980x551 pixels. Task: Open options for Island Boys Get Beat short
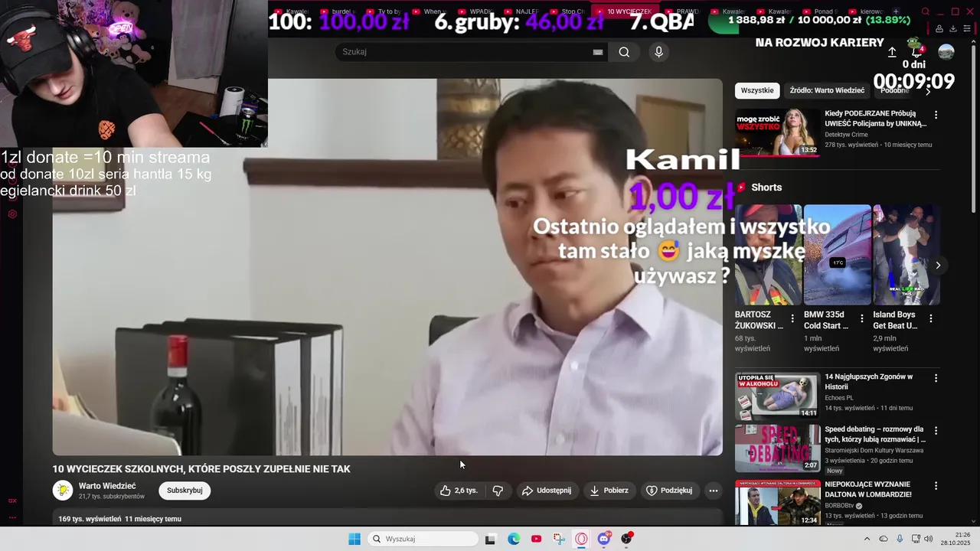click(931, 318)
